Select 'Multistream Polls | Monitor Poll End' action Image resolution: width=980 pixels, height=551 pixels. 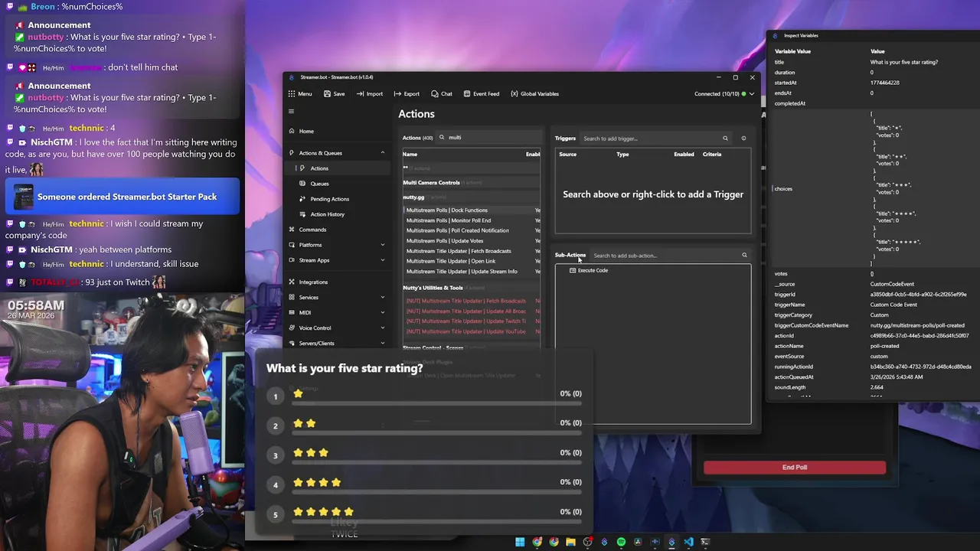(472, 220)
